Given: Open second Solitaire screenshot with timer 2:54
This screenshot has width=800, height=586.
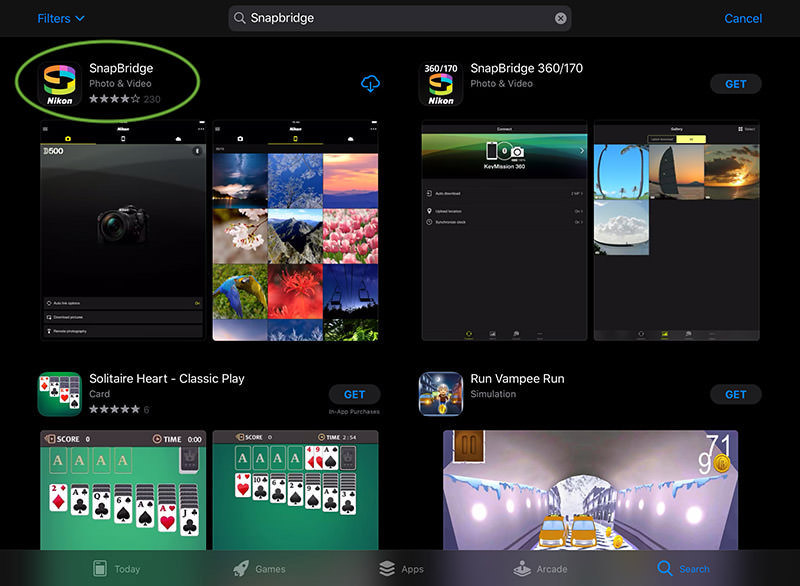Looking at the screenshot, I should [x=295, y=490].
